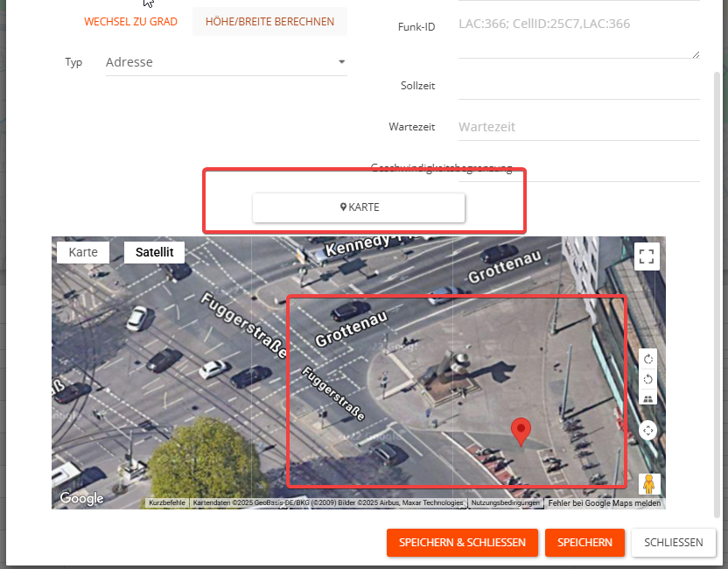
Task: Open the map camera move control
Action: 648,430
